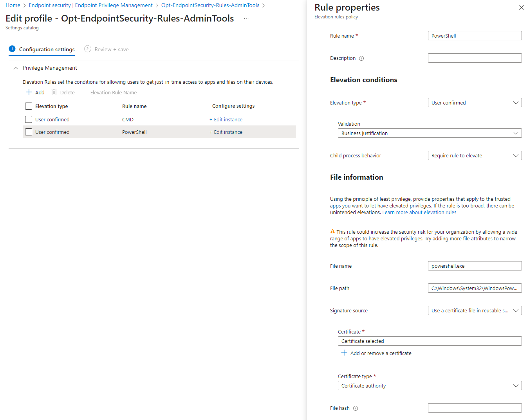Screen dimensions: 529x420
Task: Close the Rule properties pane
Action: 521,7
